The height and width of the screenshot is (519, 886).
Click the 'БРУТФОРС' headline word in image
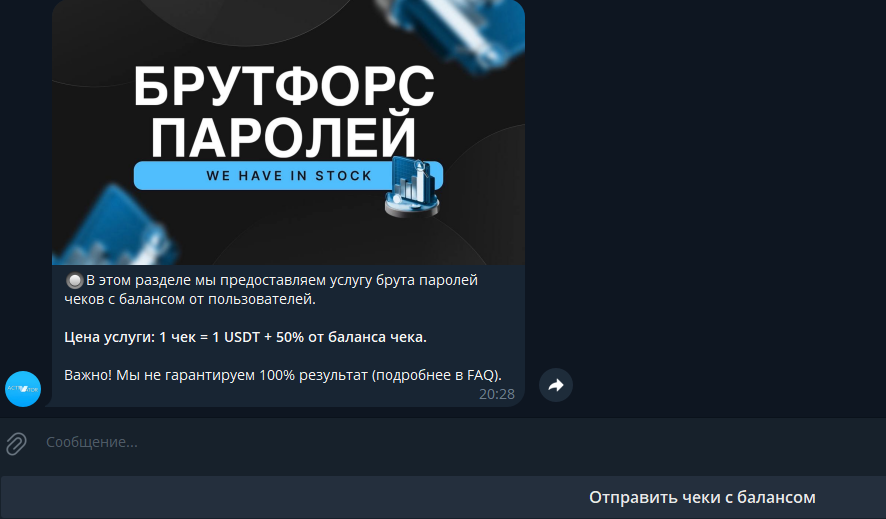[284, 86]
